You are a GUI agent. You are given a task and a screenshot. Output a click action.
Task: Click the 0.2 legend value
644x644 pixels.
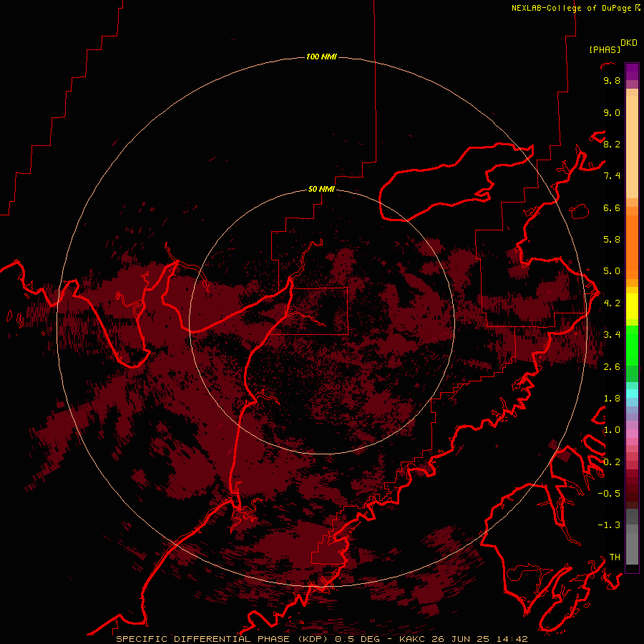coord(612,462)
